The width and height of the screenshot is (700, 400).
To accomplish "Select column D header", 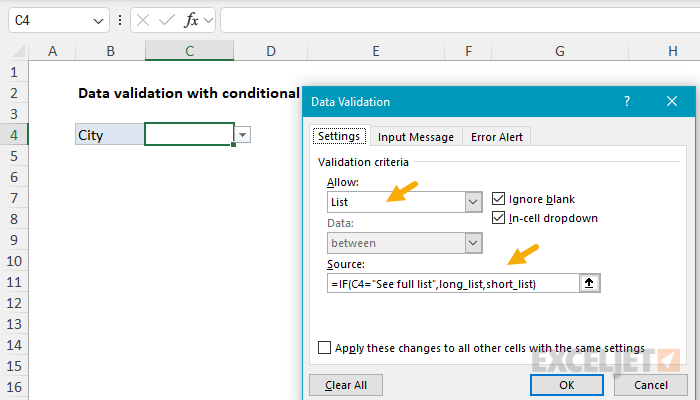I will coord(271,51).
